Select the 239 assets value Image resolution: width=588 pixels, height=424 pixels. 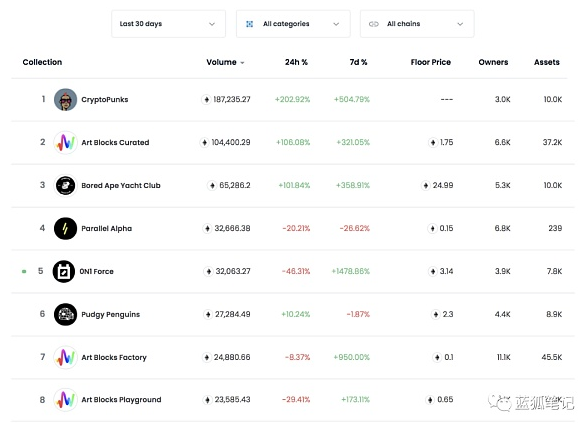point(555,228)
